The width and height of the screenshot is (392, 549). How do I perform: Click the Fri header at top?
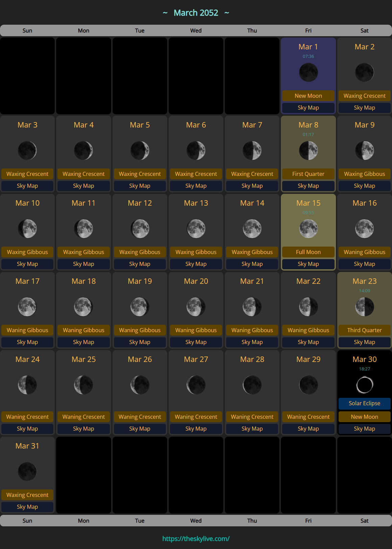(x=308, y=30)
